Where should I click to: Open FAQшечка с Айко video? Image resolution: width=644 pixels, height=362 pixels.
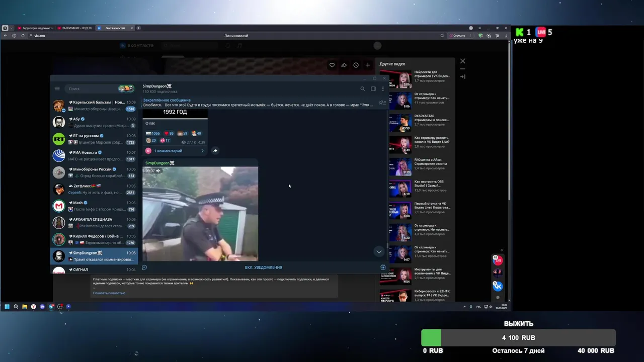tap(420, 166)
